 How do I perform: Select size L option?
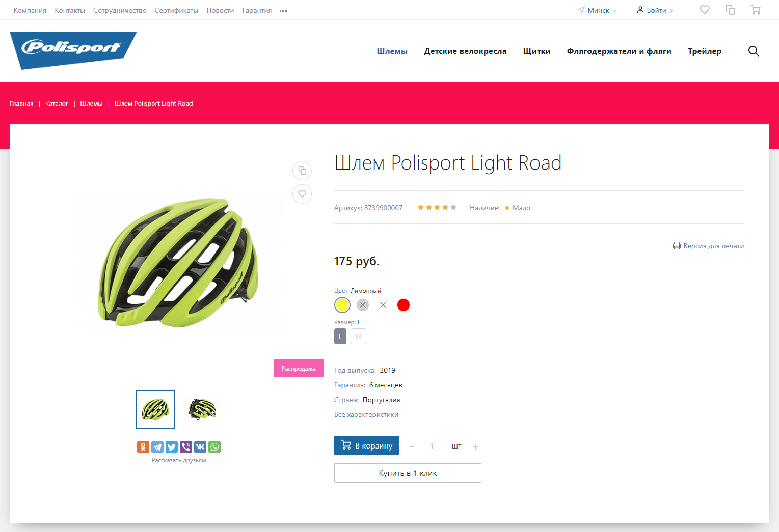click(x=340, y=337)
